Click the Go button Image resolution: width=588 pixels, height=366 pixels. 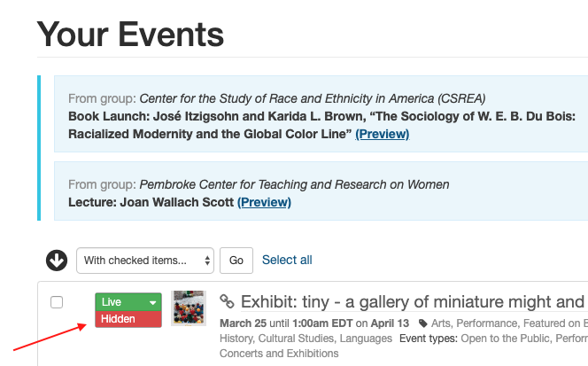pyautogui.click(x=236, y=261)
